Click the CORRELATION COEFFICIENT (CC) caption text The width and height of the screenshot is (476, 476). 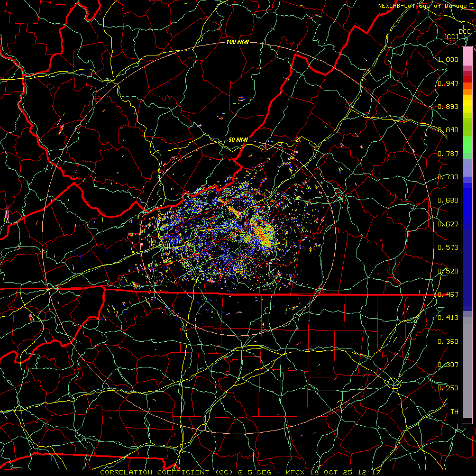tap(167, 472)
